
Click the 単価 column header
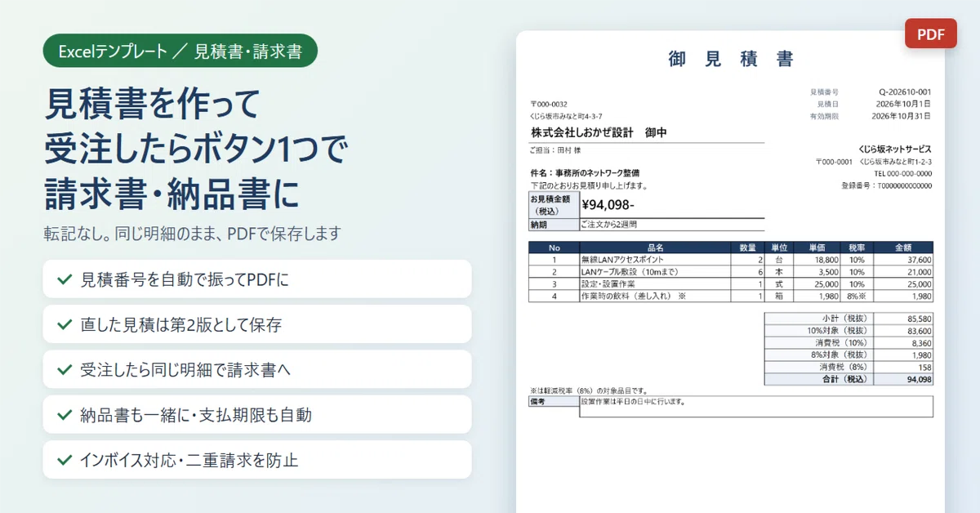pos(817,248)
